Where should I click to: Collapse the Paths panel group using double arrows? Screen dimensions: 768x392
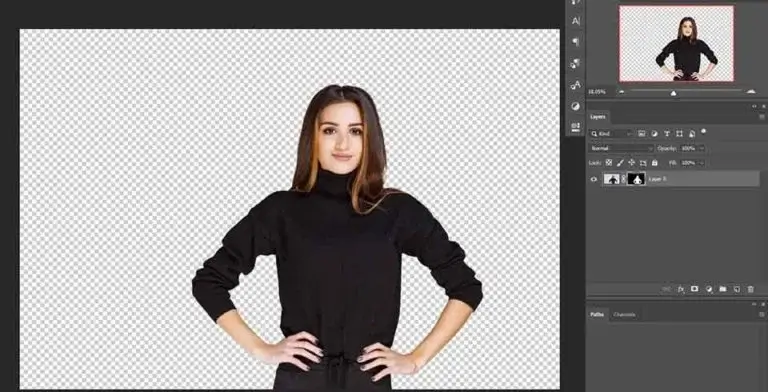[754, 304]
